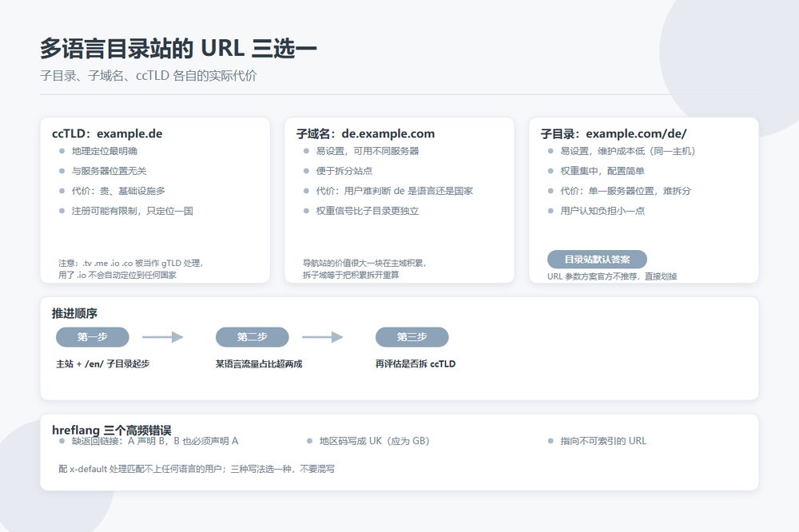Screen dimensions: 799x532
Task: Click the heading 子域名：de.example.com
Action: pyautogui.click(x=365, y=133)
